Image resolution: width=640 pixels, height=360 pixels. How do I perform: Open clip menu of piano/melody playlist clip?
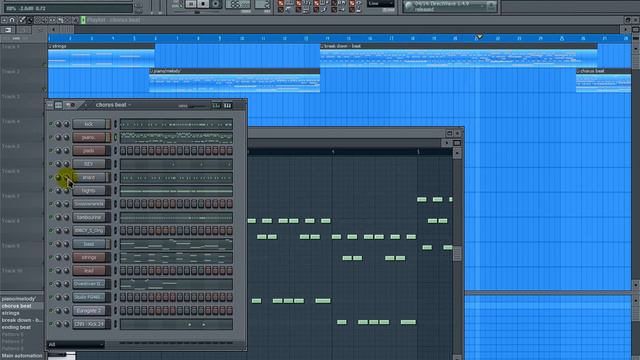[151, 71]
